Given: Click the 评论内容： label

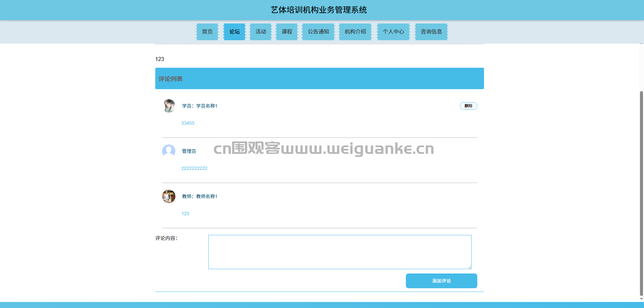Looking at the screenshot, I should click(x=166, y=238).
